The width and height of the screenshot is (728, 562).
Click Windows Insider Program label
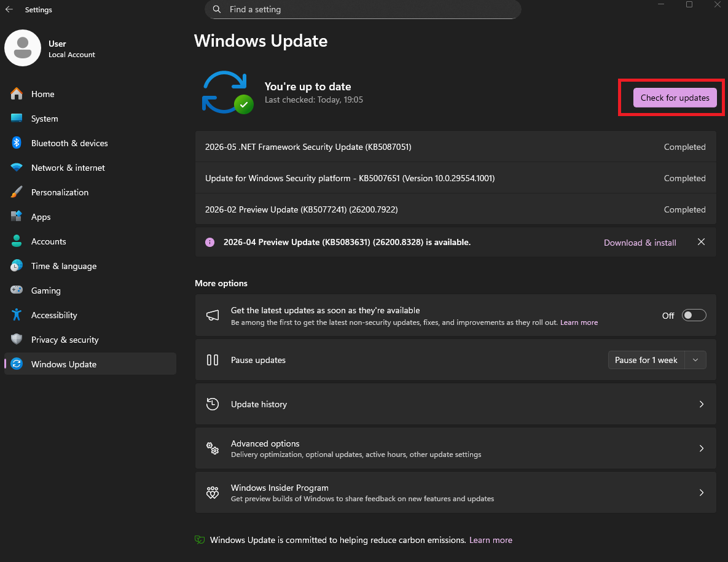[x=280, y=488]
